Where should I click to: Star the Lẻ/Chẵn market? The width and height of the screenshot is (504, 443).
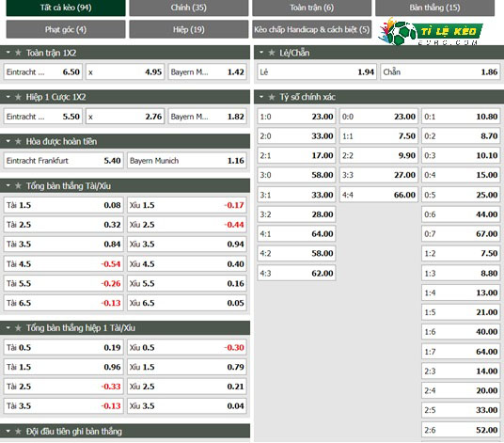coord(272,53)
